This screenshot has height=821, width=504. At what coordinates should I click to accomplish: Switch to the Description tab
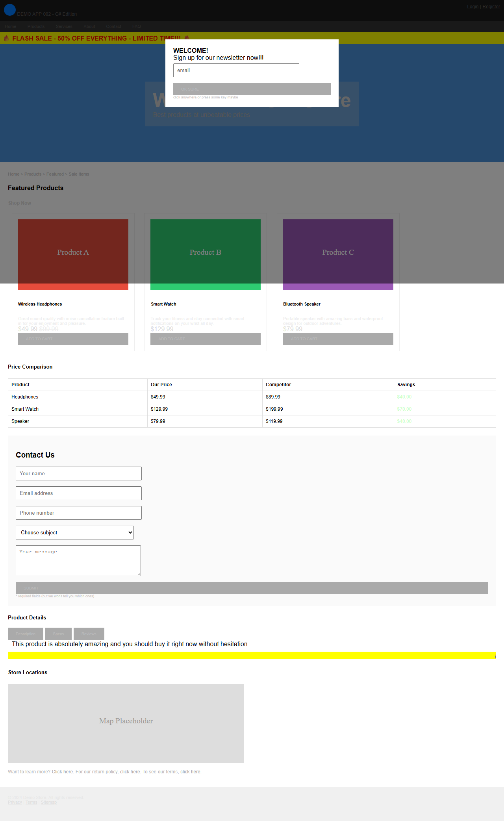click(26, 634)
